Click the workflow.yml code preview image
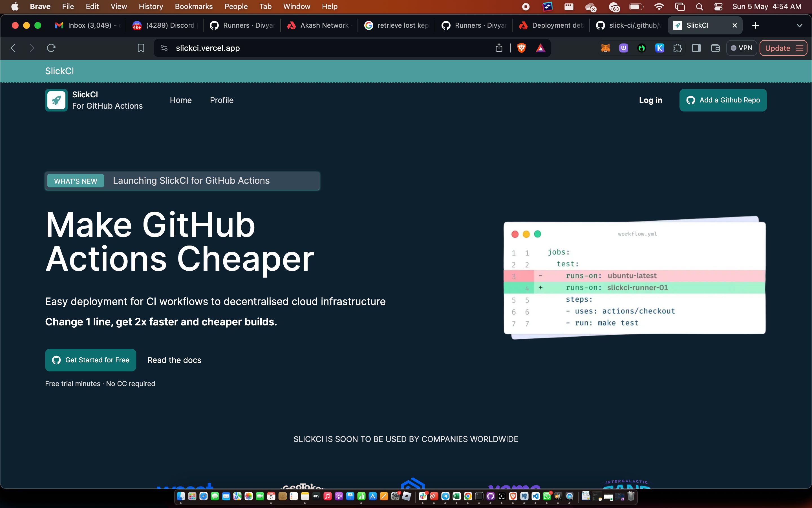 pos(634,277)
